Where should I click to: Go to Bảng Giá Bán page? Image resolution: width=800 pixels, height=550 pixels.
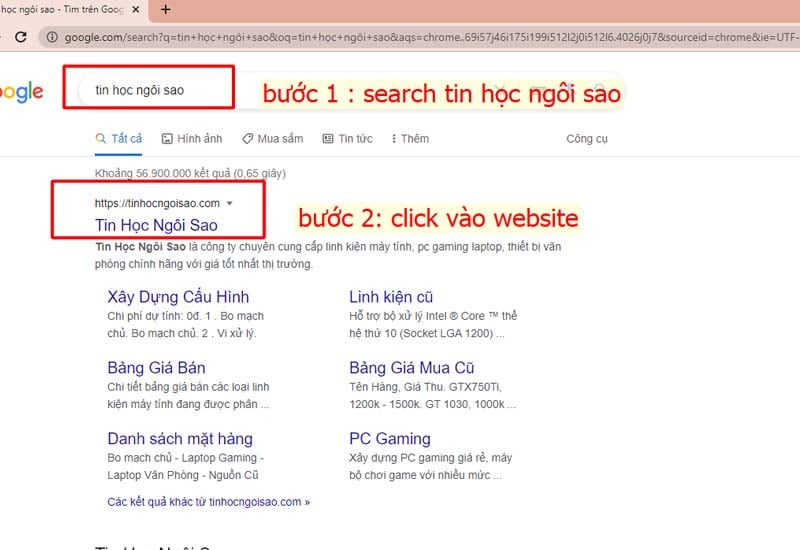[x=156, y=367]
